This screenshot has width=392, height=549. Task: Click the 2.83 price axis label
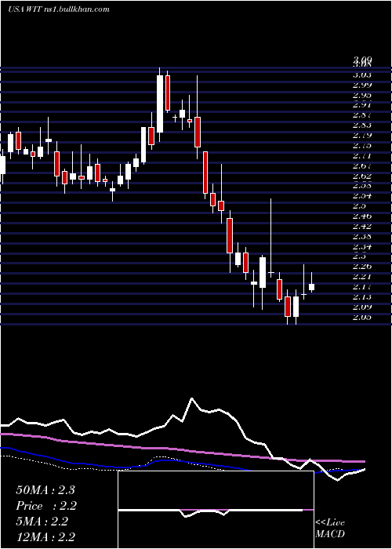362,125
